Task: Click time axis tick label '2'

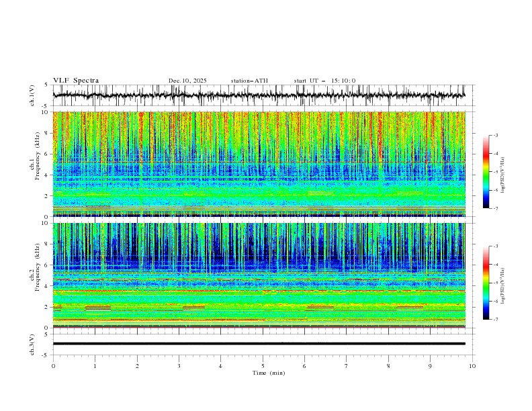Action: (137, 366)
